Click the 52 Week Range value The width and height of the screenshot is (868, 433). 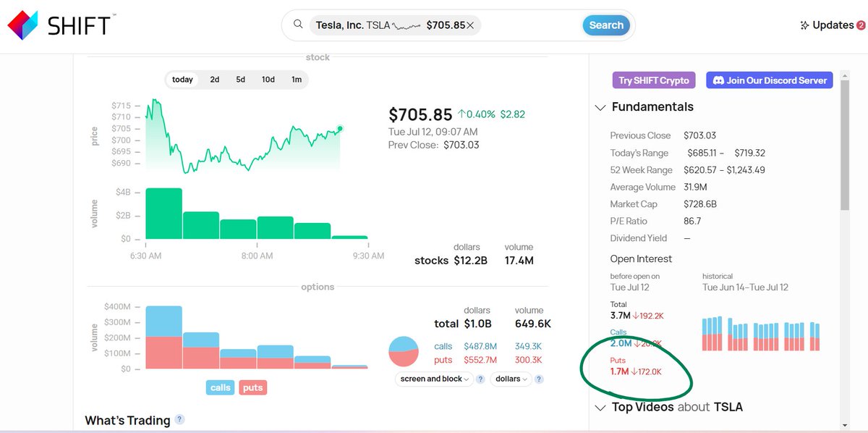[x=724, y=170]
